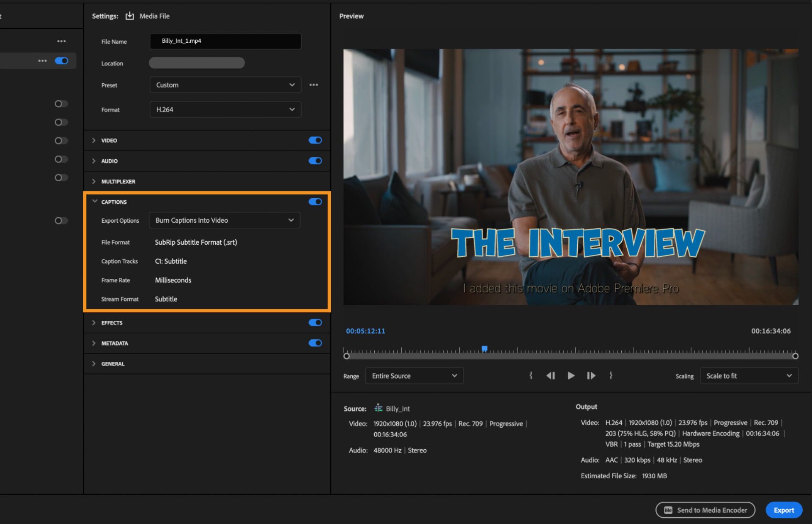This screenshot has width=812, height=524.
Task: Click the blue playhead on the preview timeline
Action: click(x=485, y=347)
